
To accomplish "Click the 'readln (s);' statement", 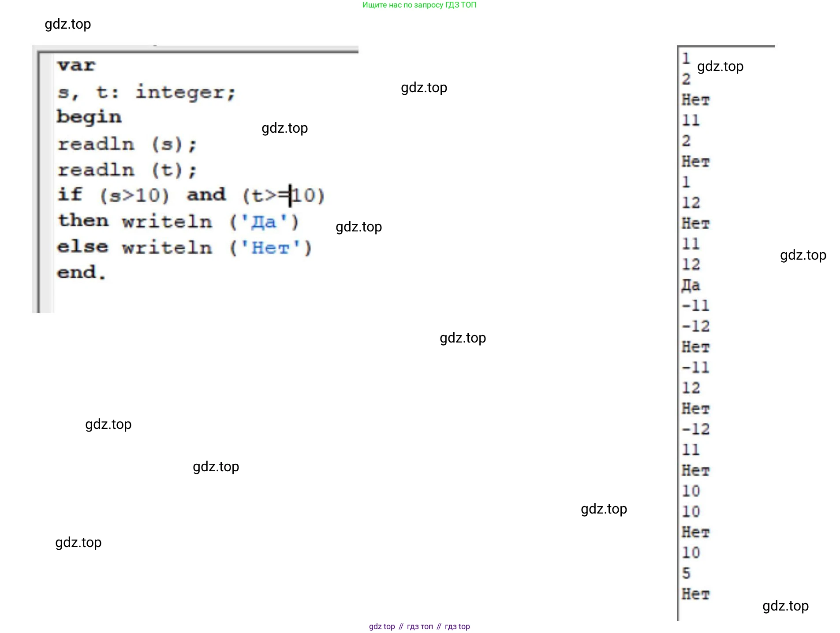I will click(x=127, y=144).
